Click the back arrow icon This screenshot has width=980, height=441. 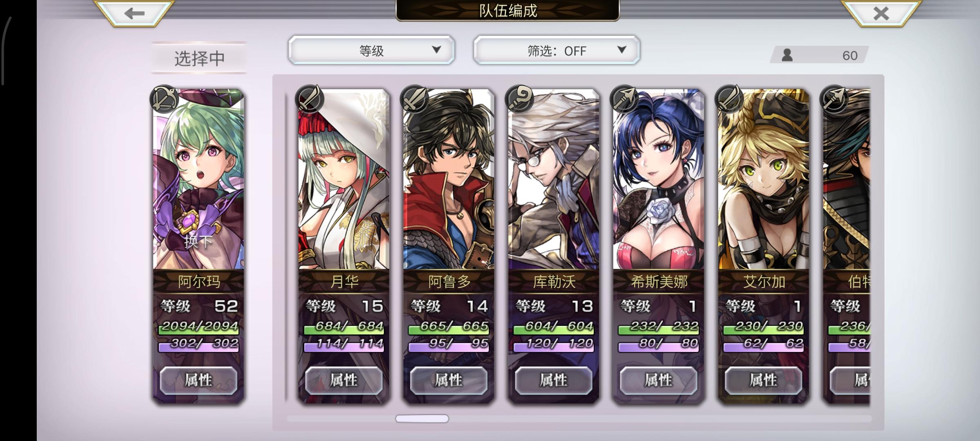coord(134,13)
